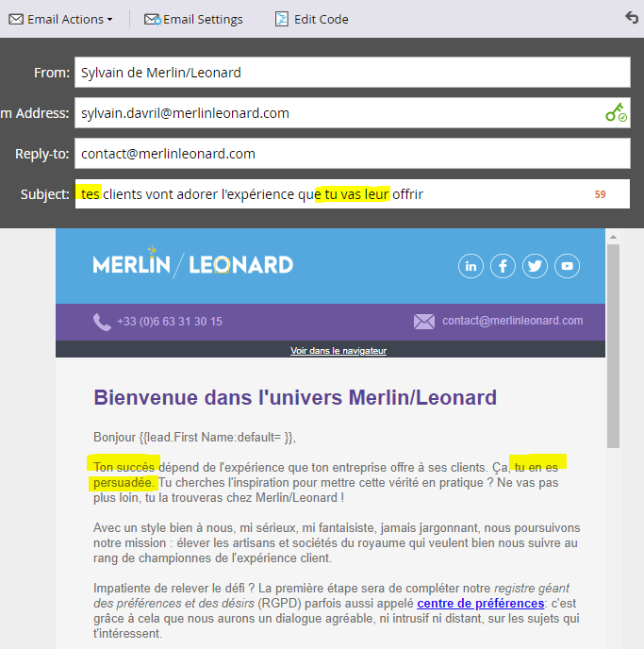Click the Email Settings envelope gear icon
The height and width of the screenshot is (649, 644).
[x=153, y=20]
